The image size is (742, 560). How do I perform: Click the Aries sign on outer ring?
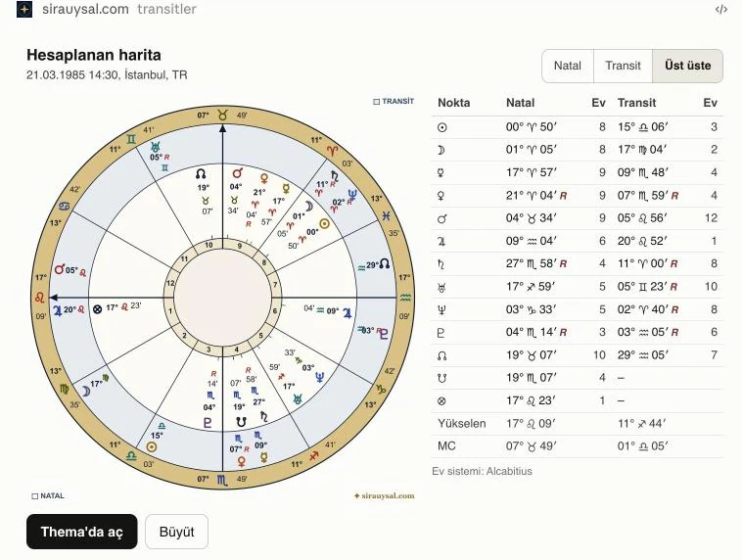pos(333,151)
